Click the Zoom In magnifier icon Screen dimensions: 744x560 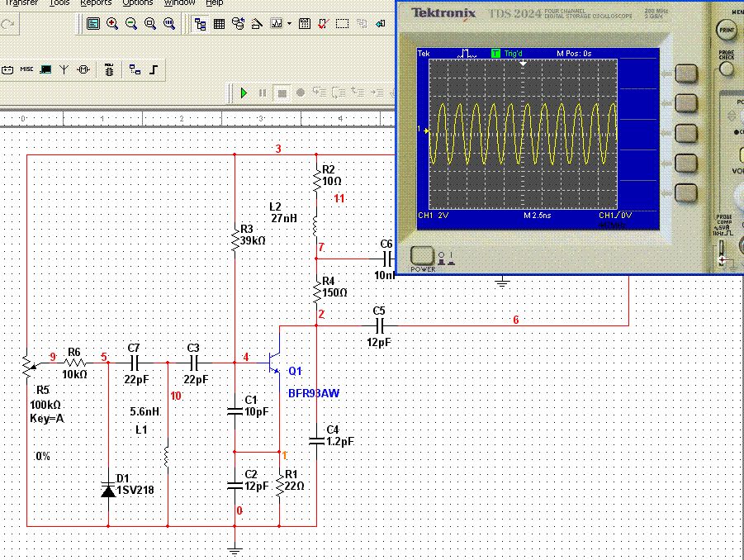pos(112,24)
